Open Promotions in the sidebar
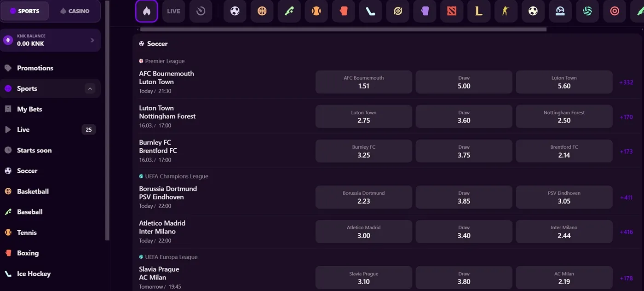Image resolution: width=644 pixels, height=291 pixels. coord(35,68)
